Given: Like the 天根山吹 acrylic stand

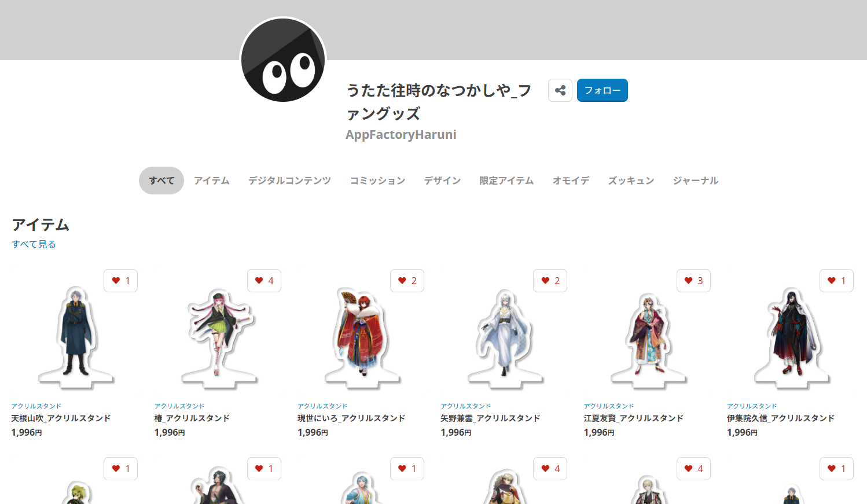Looking at the screenshot, I should [121, 281].
